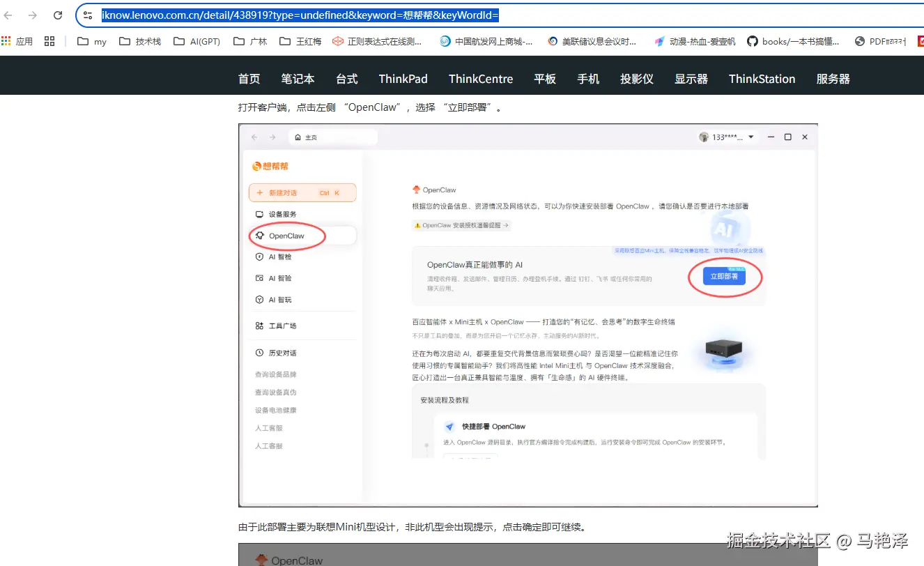Image resolution: width=924 pixels, height=566 pixels.
Task: Go back with the browser back arrow
Action: (x=8, y=15)
